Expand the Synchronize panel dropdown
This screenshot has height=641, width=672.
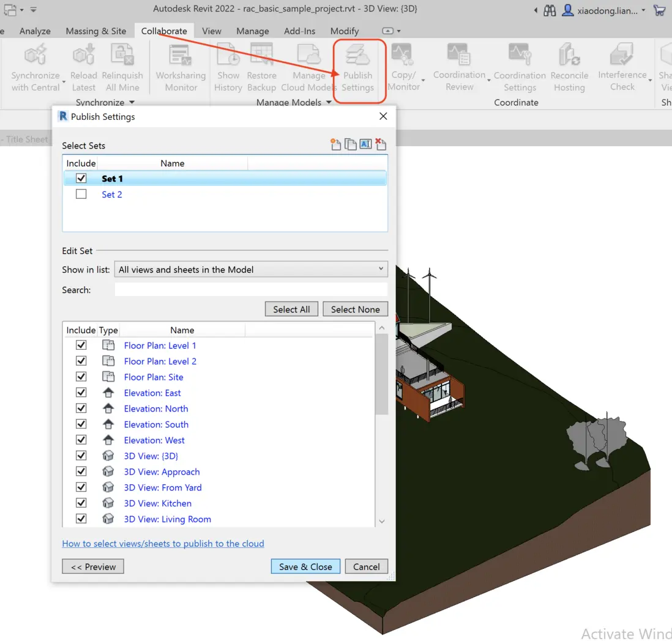point(132,103)
